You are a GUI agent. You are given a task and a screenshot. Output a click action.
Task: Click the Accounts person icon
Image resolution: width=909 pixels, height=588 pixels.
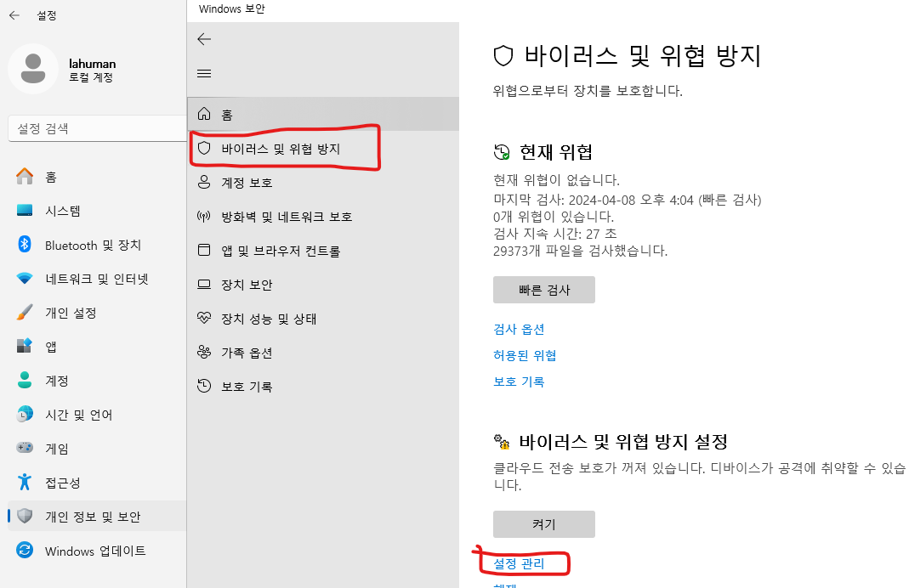pos(25,381)
